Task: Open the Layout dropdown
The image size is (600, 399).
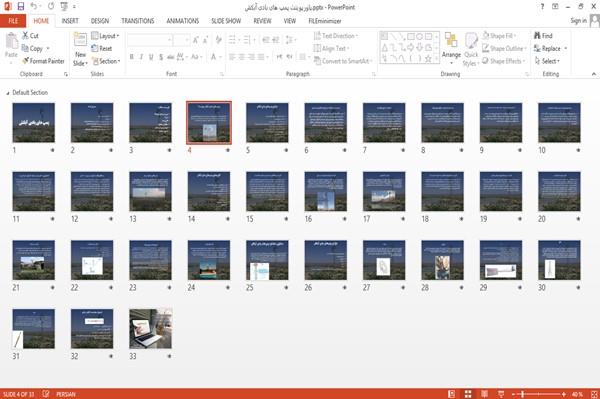Action: click(x=105, y=36)
